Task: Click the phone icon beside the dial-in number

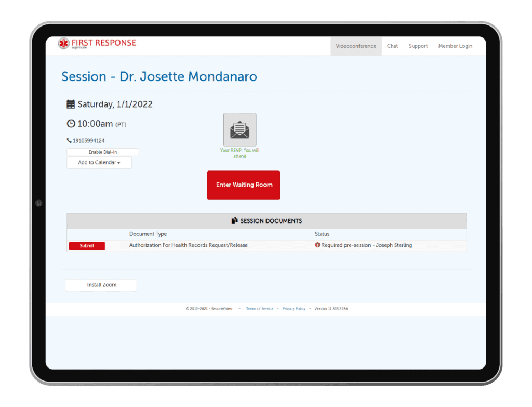Action: coord(68,140)
